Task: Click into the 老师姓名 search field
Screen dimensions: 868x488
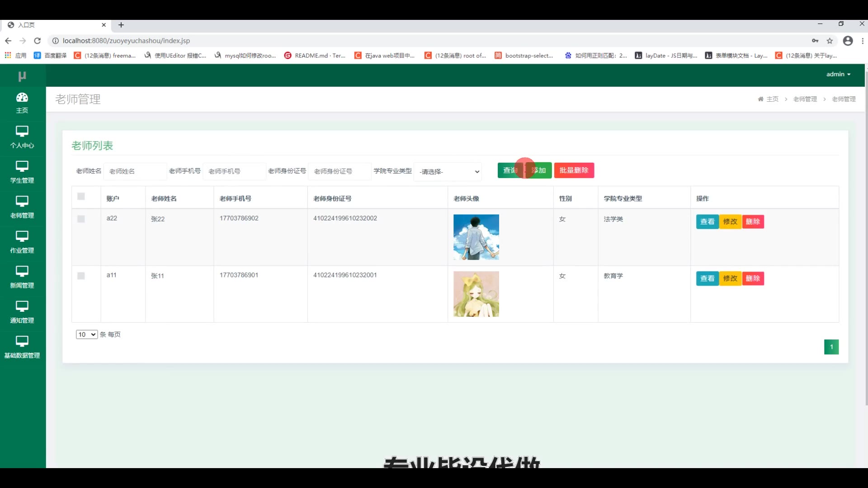Action: 135,171
